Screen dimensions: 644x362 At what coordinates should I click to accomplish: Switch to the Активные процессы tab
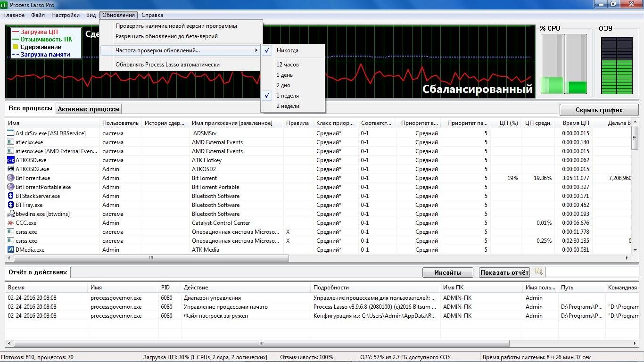tap(89, 109)
